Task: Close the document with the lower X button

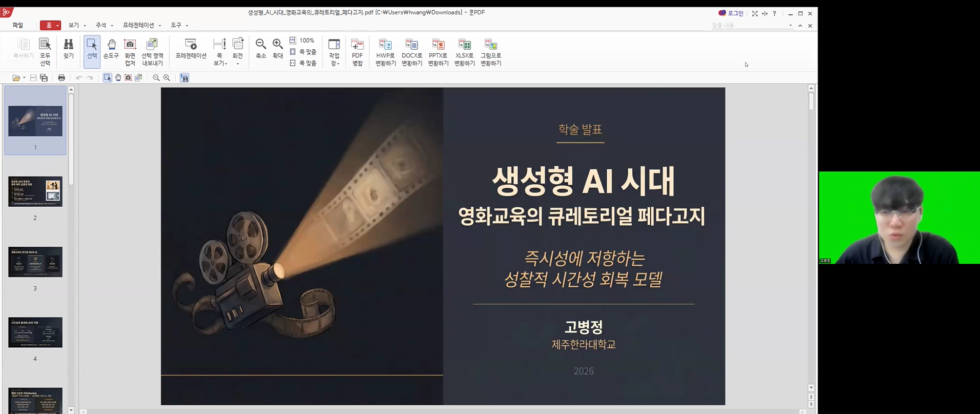Action: [810, 26]
